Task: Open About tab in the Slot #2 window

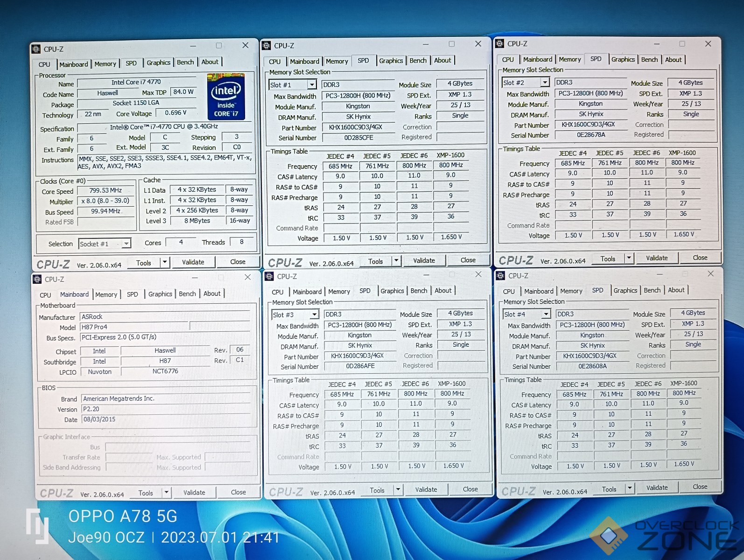Action: [673, 60]
